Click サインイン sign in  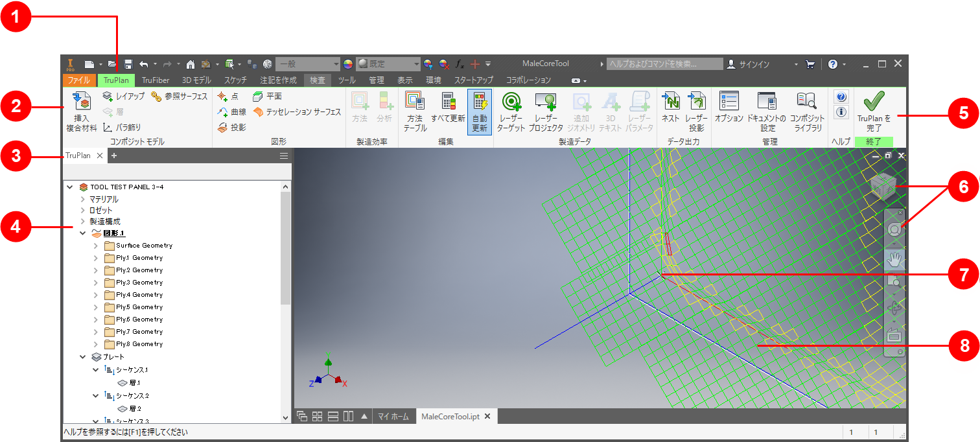pos(754,64)
